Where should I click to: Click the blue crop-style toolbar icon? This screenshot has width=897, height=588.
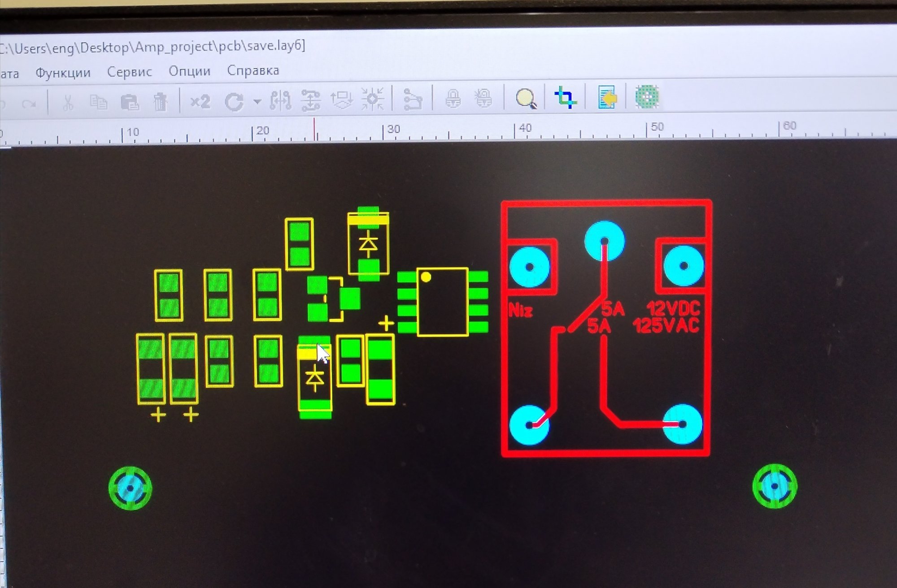click(x=565, y=97)
